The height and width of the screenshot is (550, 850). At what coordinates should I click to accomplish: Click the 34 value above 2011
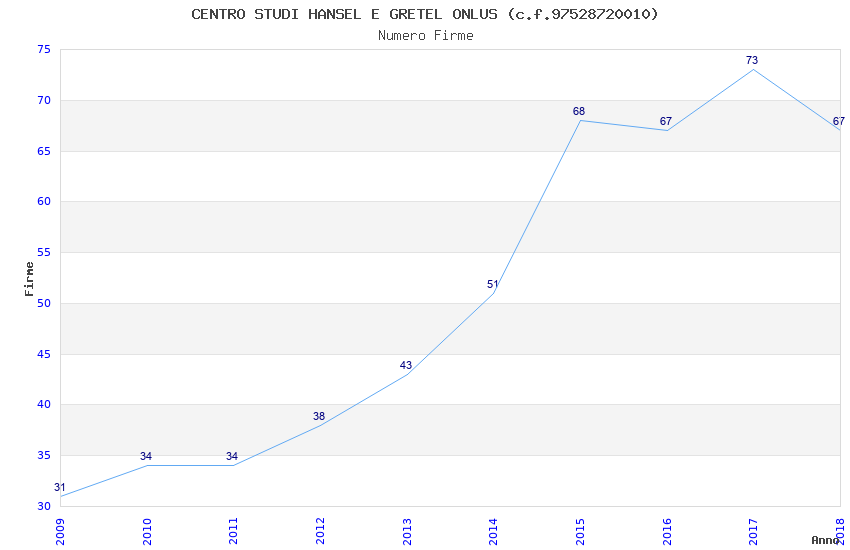pyautogui.click(x=232, y=456)
